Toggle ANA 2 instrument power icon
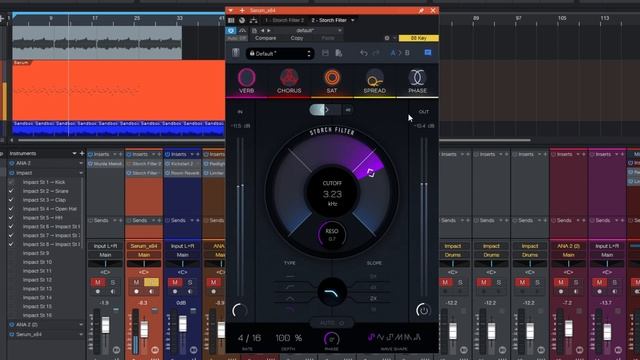 (x=11, y=163)
